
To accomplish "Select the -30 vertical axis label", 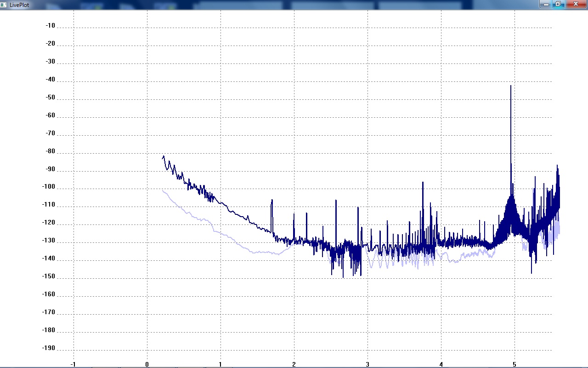I will coord(51,62).
